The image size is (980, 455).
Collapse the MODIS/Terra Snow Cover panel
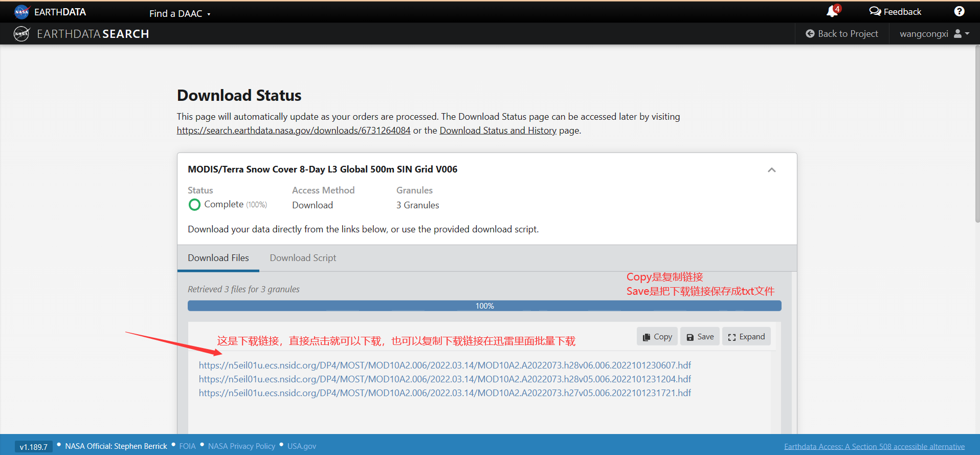pyautogui.click(x=772, y=170)
